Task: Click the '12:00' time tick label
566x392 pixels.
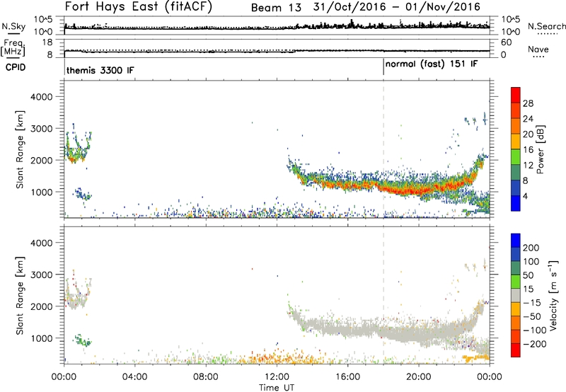Action: click(277, 377)
